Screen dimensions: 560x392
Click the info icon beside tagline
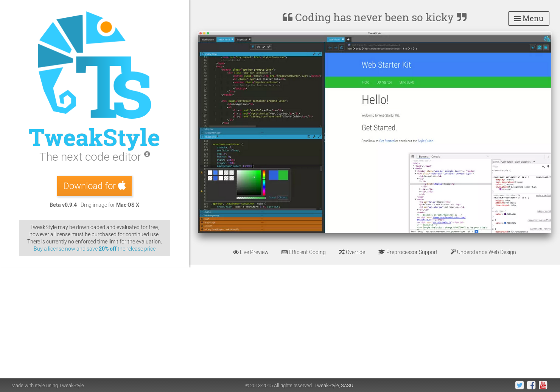click(x=147, y=154)
